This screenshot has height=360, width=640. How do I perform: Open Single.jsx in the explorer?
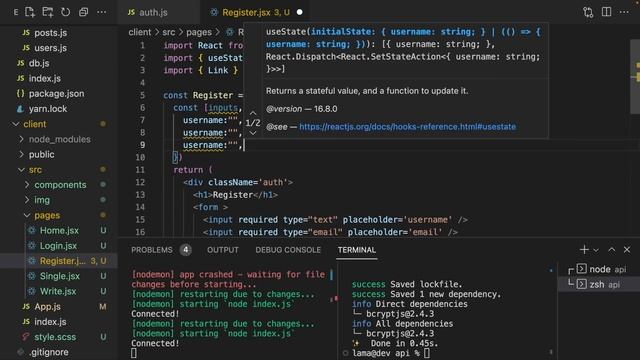60,276
